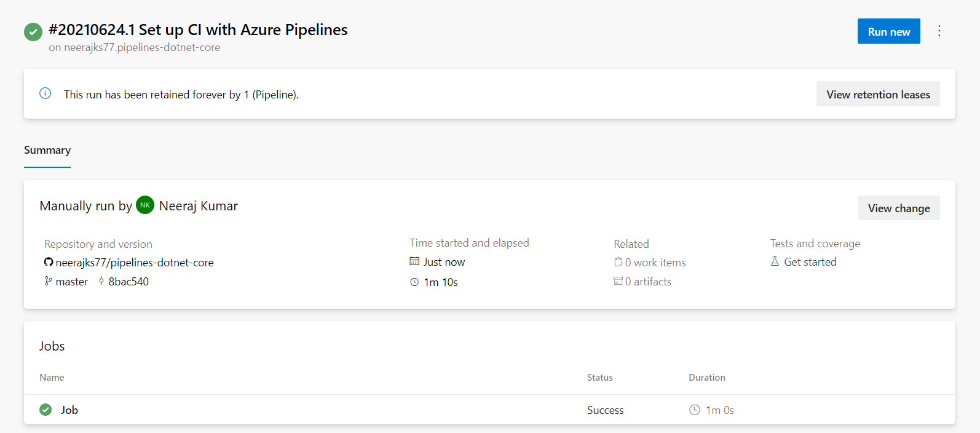
Task: Open the neerajks77/pipelines-dotnet-core repository link
Action: [135, 263]
